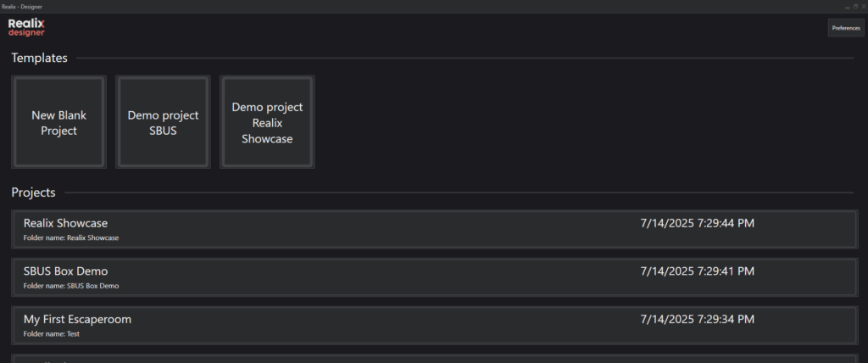The height and width of the screenshot is (363, 868).
Task: Create a New Blank Project
Action: coord(59,122)
